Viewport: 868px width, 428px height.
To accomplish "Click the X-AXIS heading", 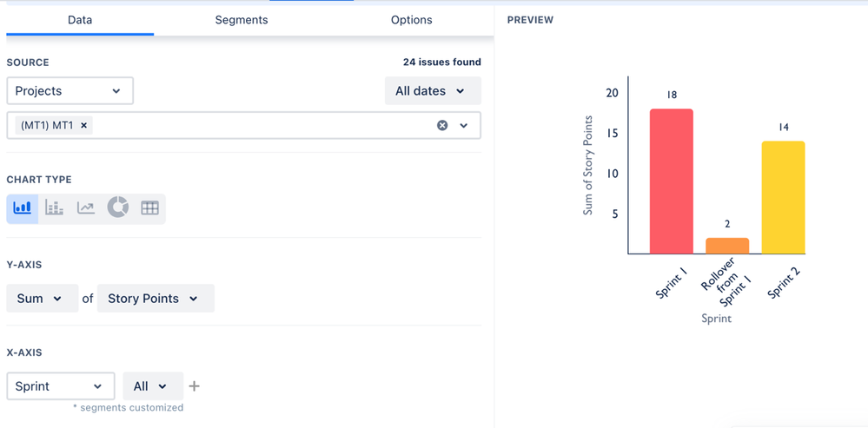I will tap(23, 352).
